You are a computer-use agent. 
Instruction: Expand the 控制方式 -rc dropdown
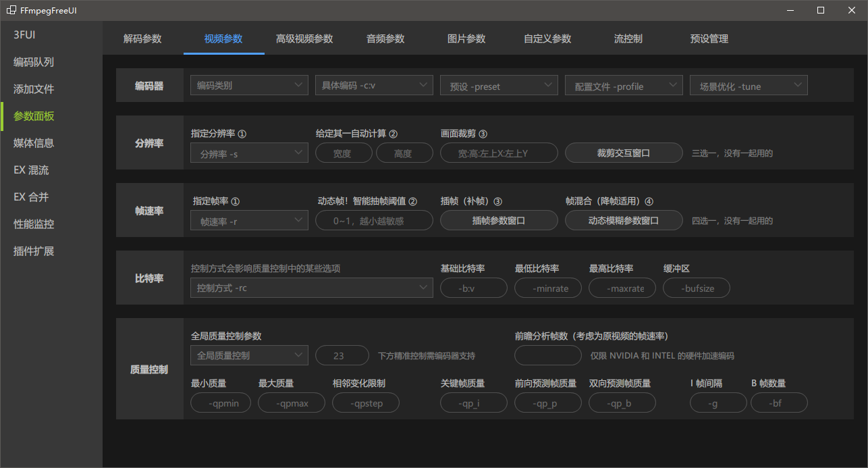click(312, 288)
